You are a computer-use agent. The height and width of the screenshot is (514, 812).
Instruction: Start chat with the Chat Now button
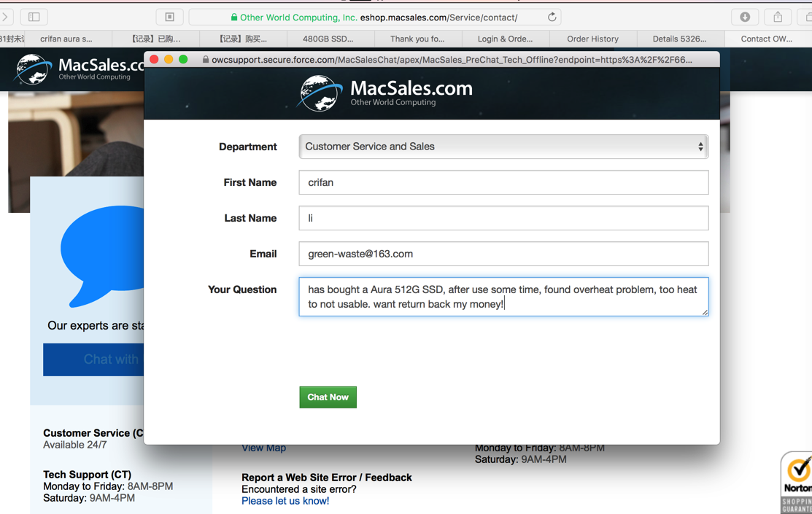pos(328,397)
